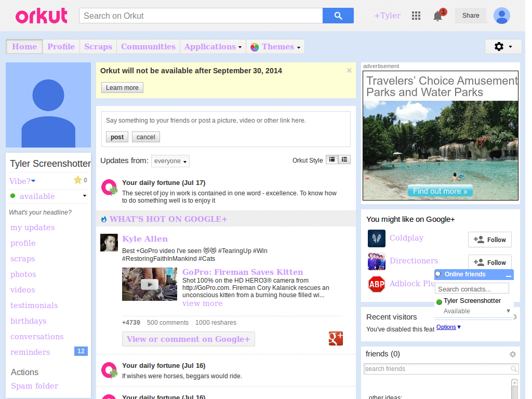
Task: Follow Directioners
Action: [489, 262]
